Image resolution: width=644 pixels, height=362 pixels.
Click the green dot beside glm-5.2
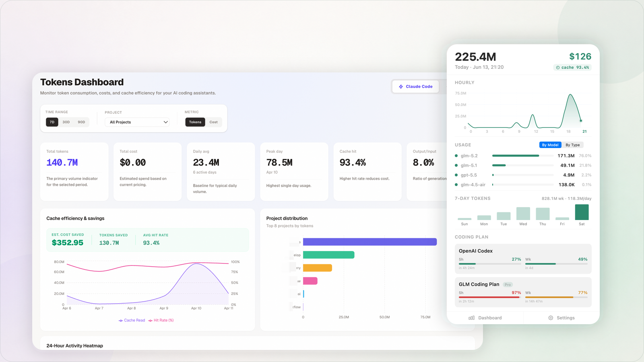click(456, 156)
